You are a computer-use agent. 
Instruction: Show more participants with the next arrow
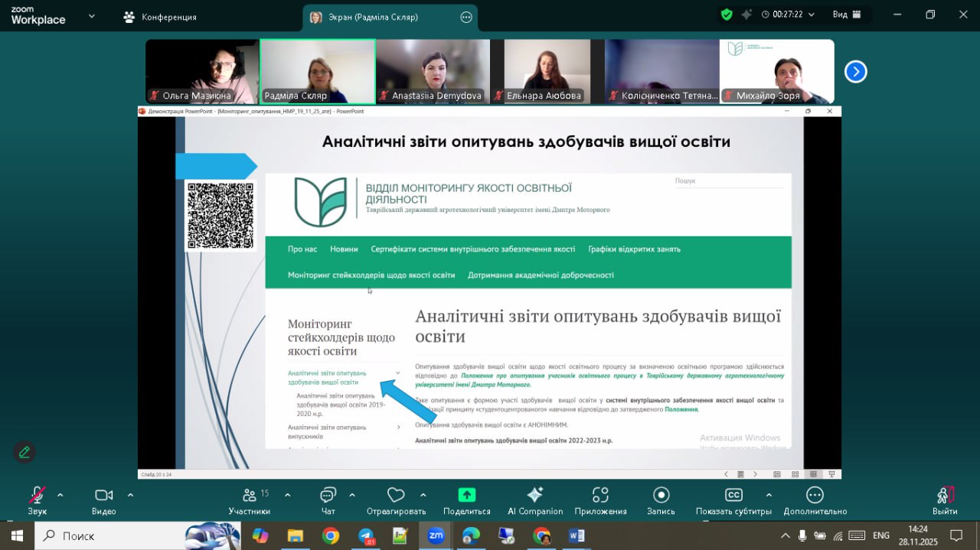click(855, 72)
